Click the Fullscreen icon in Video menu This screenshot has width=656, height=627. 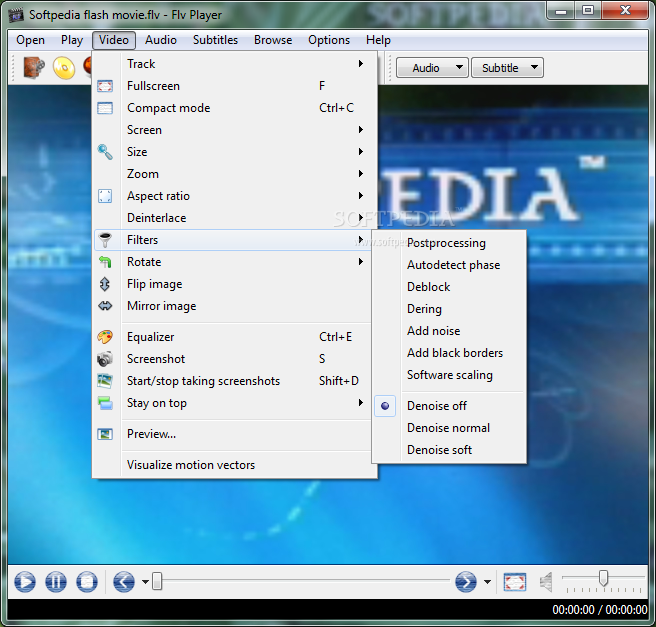tap(105, 86)
